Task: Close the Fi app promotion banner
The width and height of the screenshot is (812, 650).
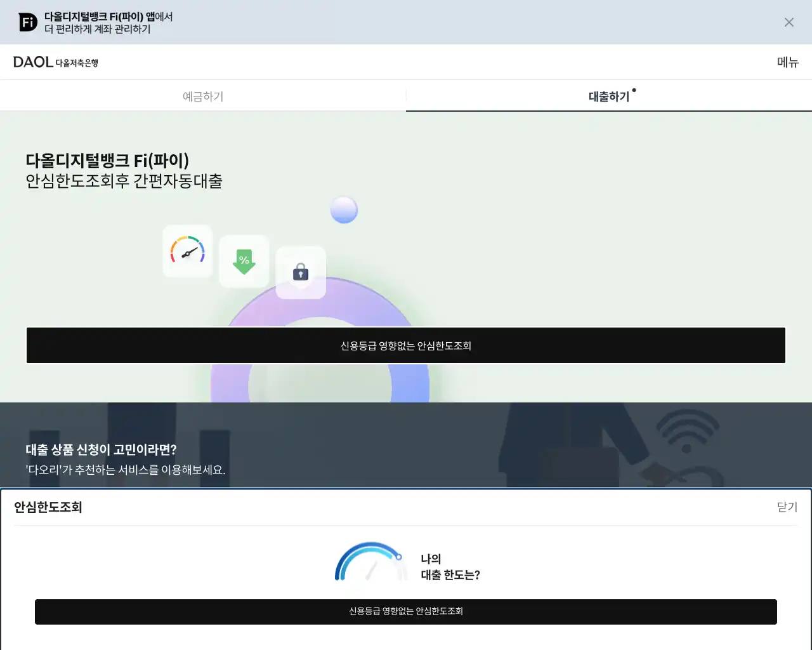Action: point(789,22)
